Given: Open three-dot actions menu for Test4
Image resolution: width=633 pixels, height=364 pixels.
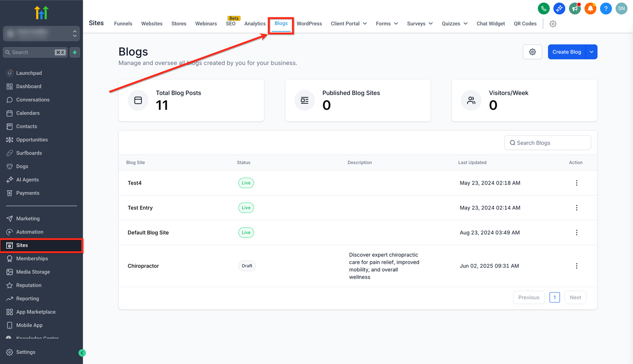Looking at the screenshot, I should pyautogui.click(x=576, y=183).
